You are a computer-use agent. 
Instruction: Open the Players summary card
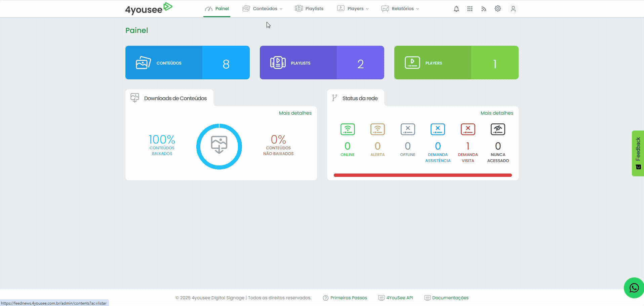tap(456, 63)
